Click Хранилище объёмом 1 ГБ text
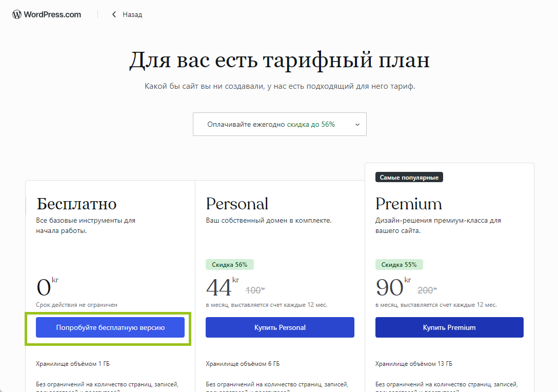The image size is (558, 392). 73,364
